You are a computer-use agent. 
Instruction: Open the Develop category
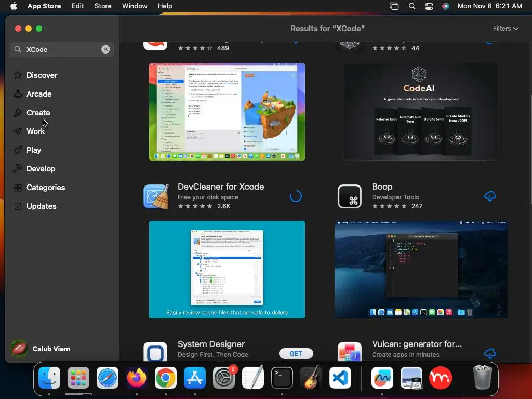34,168
